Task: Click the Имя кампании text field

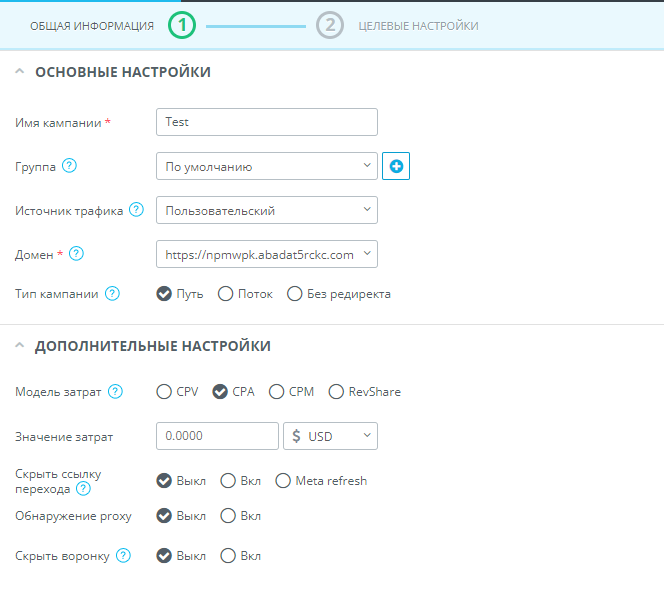Action: click(266, 122)
